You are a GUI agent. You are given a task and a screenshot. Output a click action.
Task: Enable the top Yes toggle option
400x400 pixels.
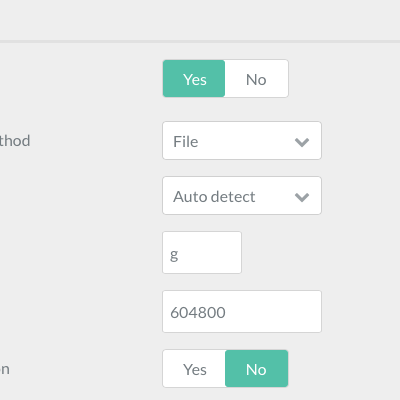pyautogui.click(x=194, y=79)
